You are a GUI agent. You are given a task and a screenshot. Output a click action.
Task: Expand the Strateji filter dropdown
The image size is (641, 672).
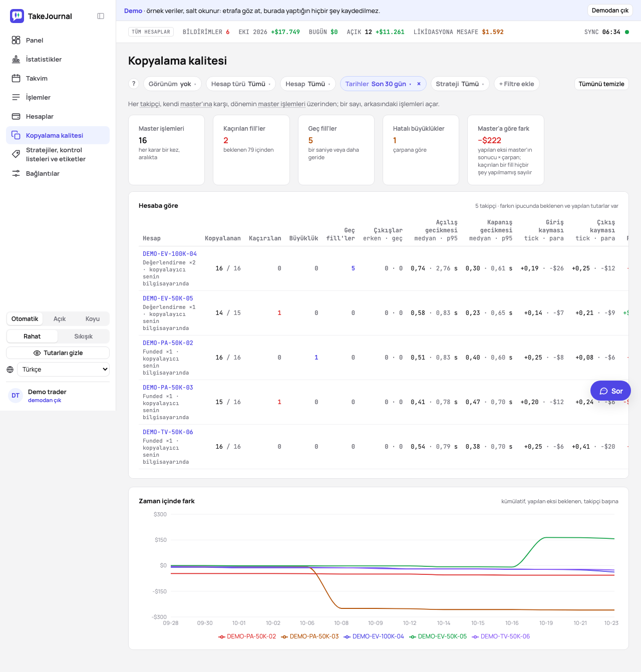click(x=460, y=84)
